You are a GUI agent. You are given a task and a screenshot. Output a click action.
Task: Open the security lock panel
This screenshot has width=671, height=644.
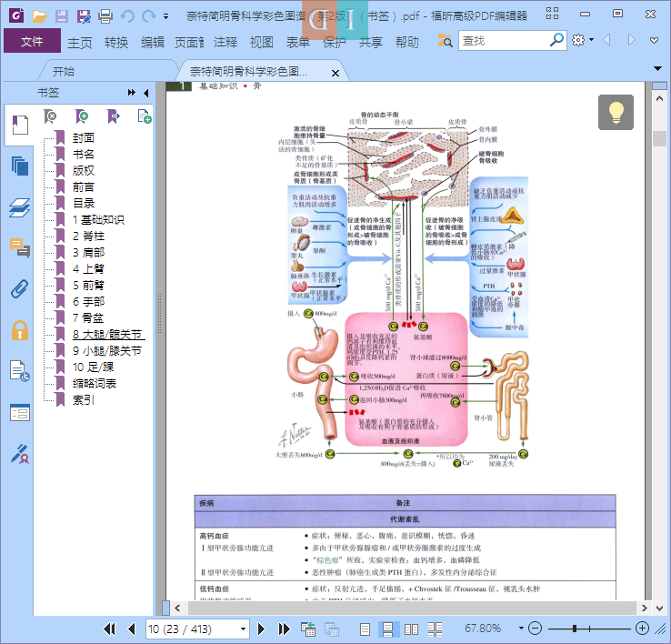point(20,330)
